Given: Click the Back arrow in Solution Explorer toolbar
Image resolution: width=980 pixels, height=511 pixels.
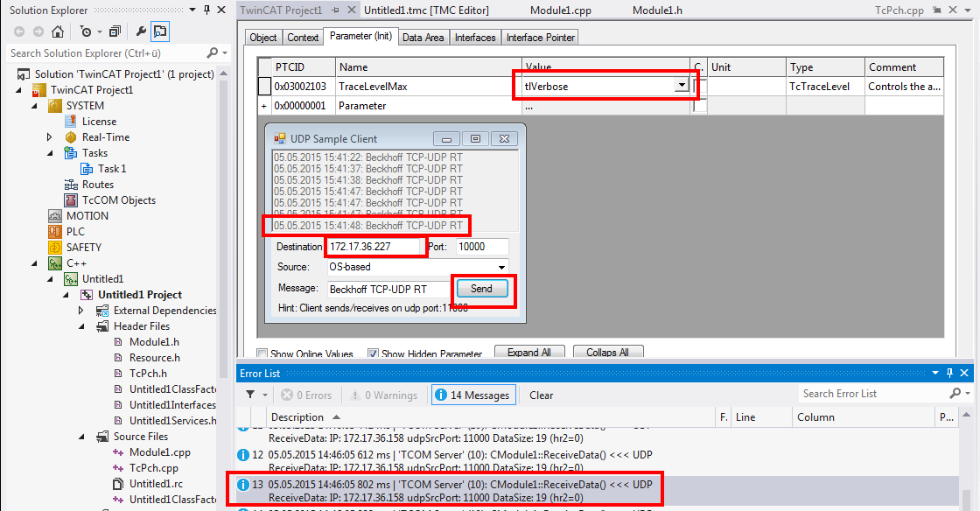Looking at the screenshot, I should [x=19, y=31].
